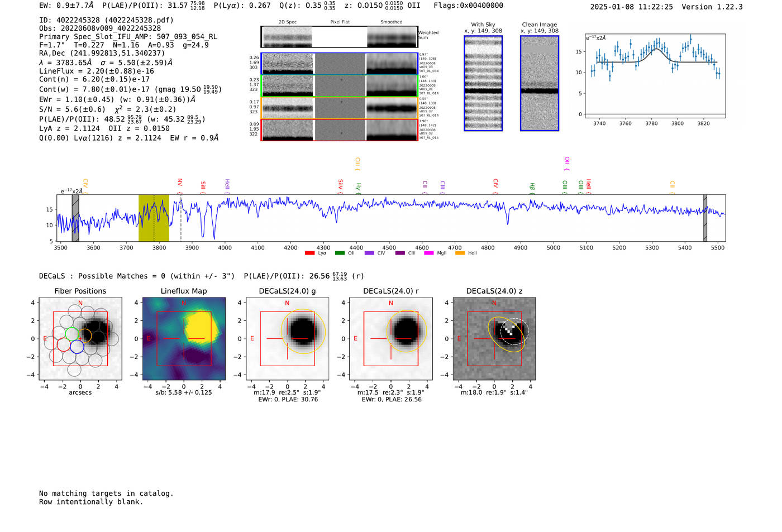This screenshot has height=532, width=782.
Task: Click the green fiber circle in Fiber Positions
Action: coord(72,334)
